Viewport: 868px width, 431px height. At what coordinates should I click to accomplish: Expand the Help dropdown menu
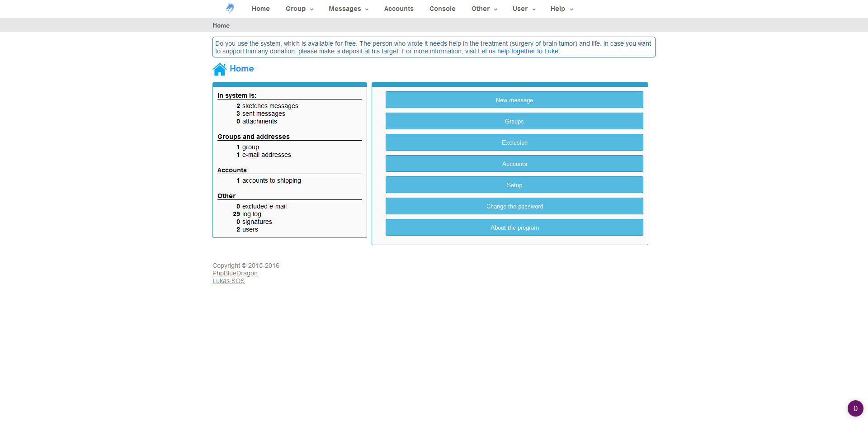pyautogui.click(x=562, y=9)
